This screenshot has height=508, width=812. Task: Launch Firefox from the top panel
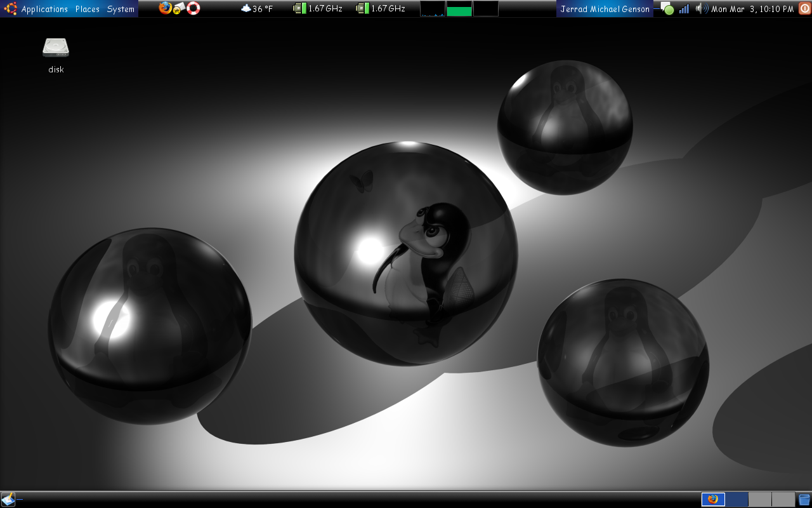pos(166,8)
